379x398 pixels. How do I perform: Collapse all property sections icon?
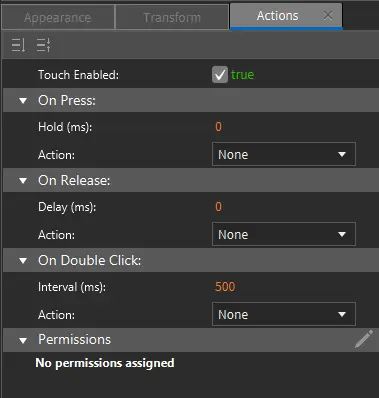click(44, 45)
